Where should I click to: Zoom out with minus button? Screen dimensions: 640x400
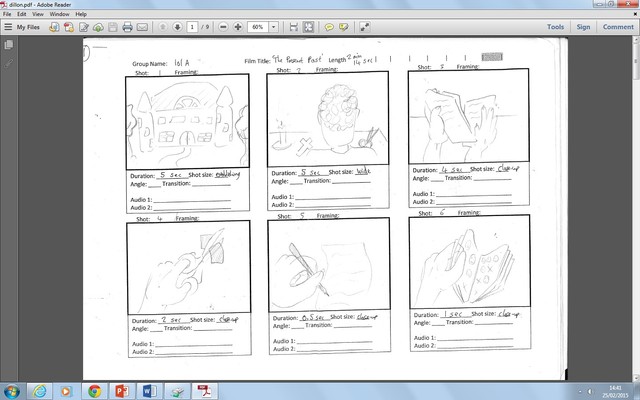pyautogui.click(x=223, y=27)
